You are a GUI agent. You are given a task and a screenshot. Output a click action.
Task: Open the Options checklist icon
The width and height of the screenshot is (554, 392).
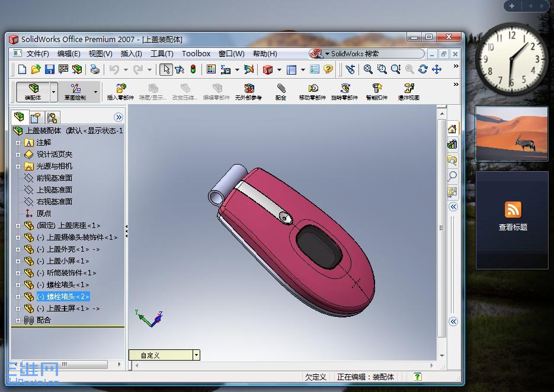(x=315, y=69)
